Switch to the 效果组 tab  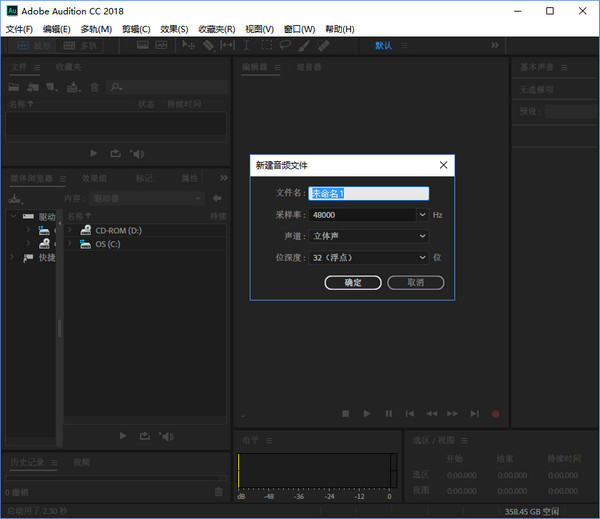tap(94, 178)
